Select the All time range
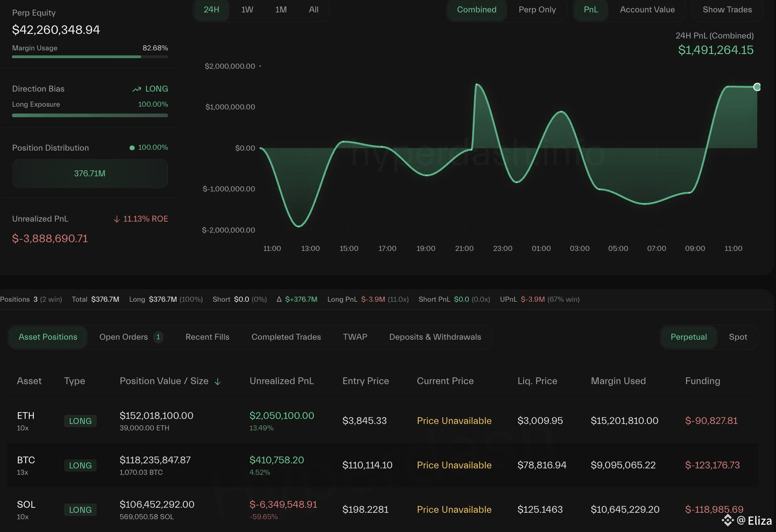Viewport: 776px width, 532px height. 313,10
